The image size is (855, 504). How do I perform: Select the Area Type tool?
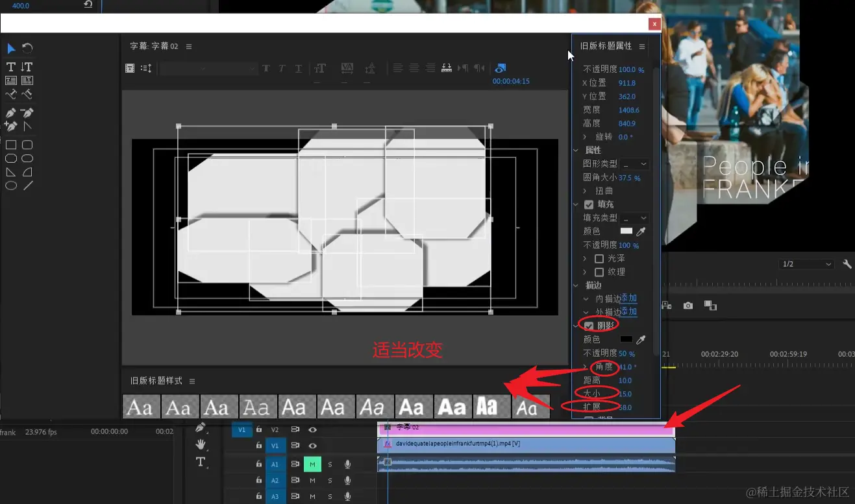point(11,80)
